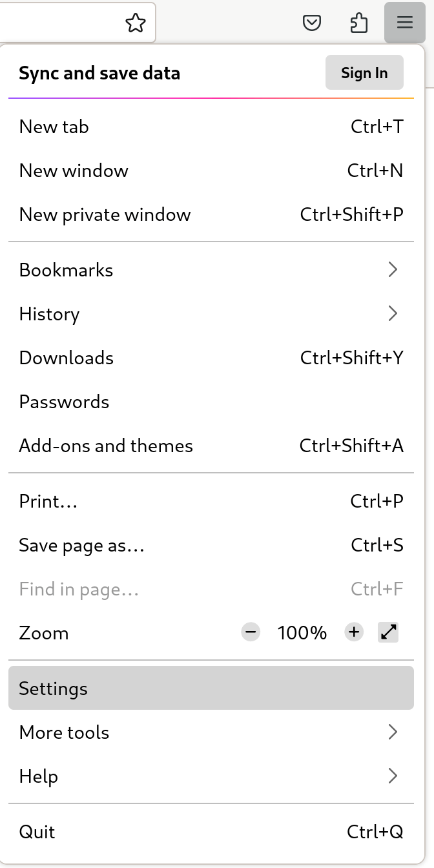Open the Print dialog
This screenshot has height=868, width=434.
tap(48, 501)
